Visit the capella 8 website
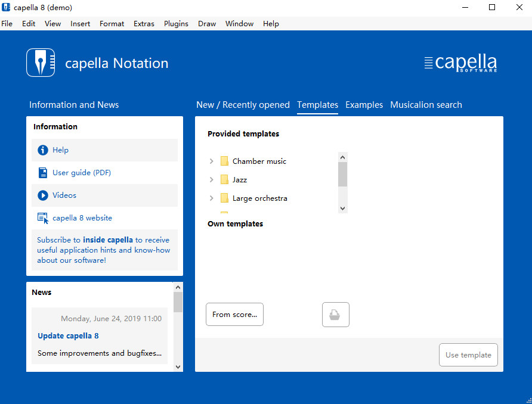 pos(42,217)
